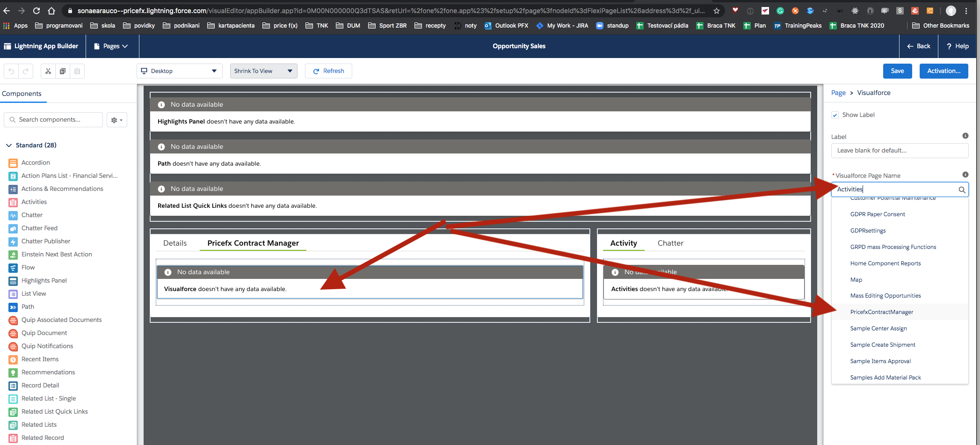Click the Label field info icon
Screen dimensions: 980x445
965,136
